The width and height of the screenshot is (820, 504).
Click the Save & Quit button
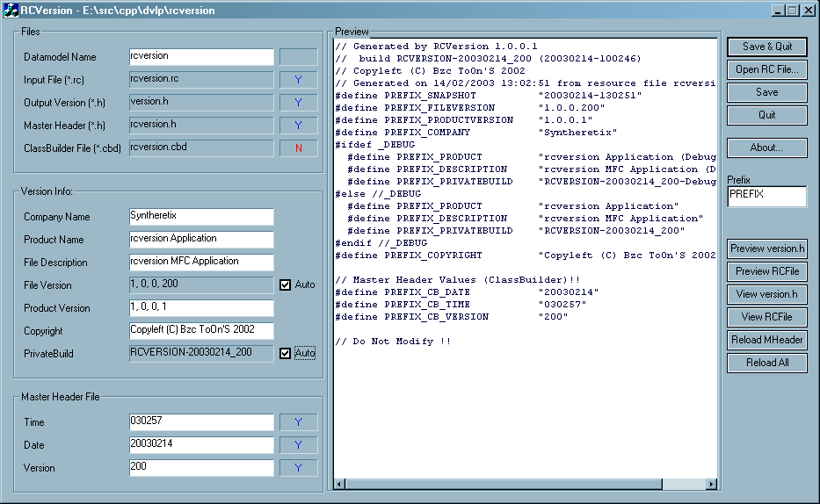coord(766,47)
